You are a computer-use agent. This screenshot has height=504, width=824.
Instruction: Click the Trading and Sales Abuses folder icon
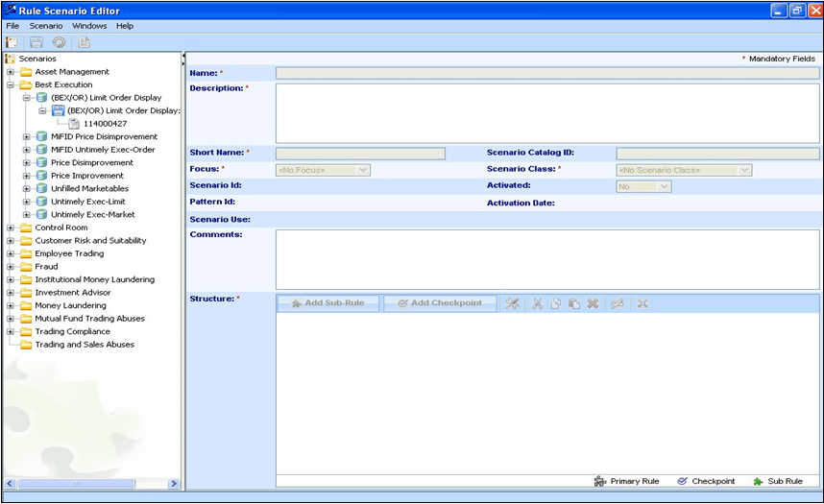(26, 345)
